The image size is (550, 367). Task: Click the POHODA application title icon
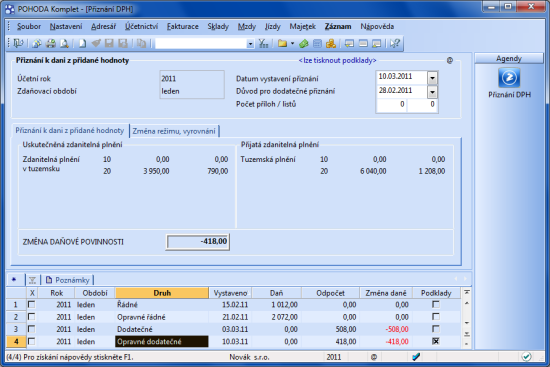(10, 9)
